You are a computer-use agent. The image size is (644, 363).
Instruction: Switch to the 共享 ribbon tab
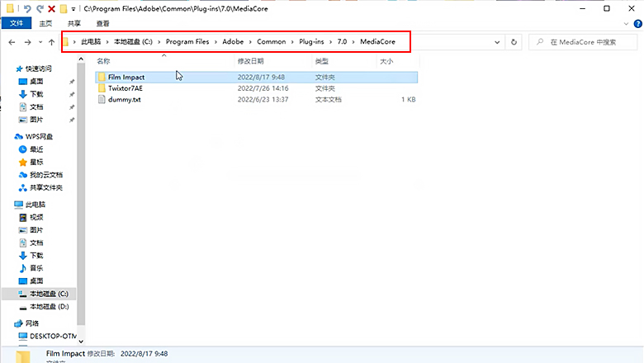coord(74,24)
